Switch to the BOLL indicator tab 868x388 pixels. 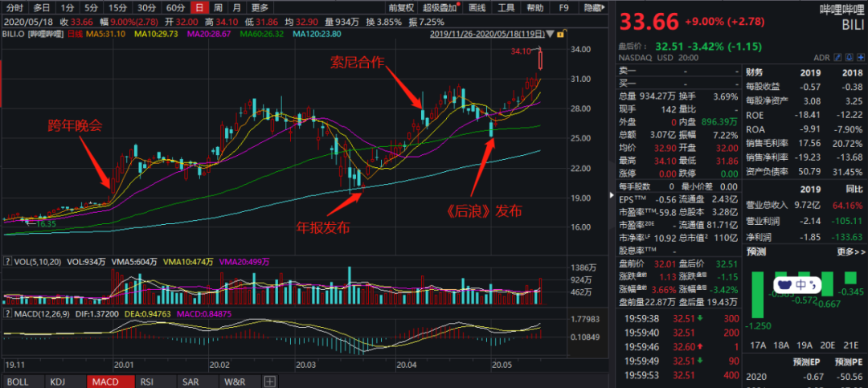[x=18, y=382]
